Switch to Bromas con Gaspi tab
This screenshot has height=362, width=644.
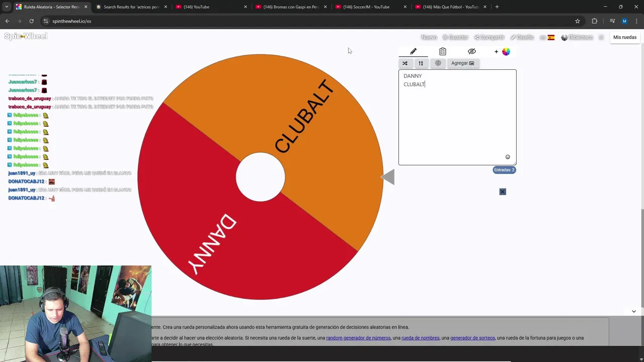pyautogui.click(x=292, y=7)
